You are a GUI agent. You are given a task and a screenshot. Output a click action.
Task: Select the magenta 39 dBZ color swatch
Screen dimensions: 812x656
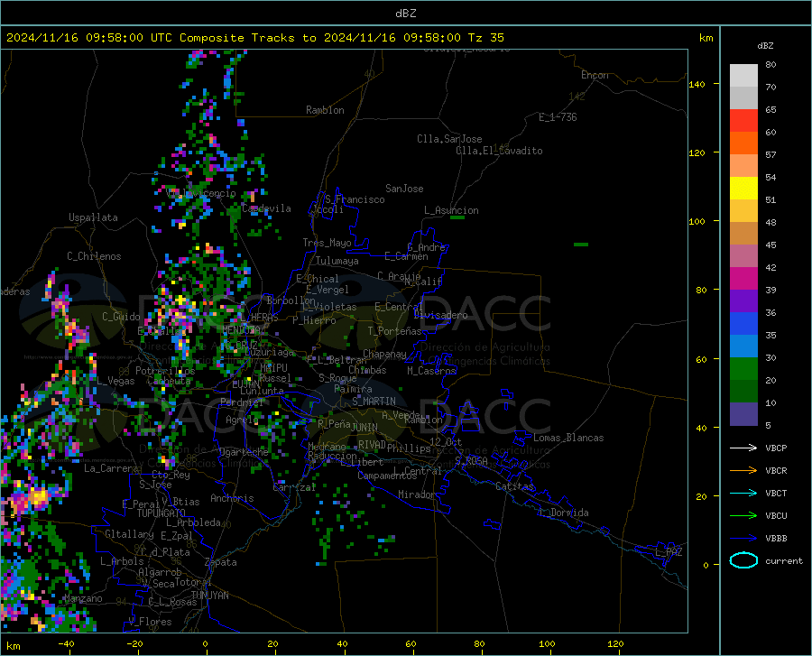pyautogui.click(x=743, y=279)
